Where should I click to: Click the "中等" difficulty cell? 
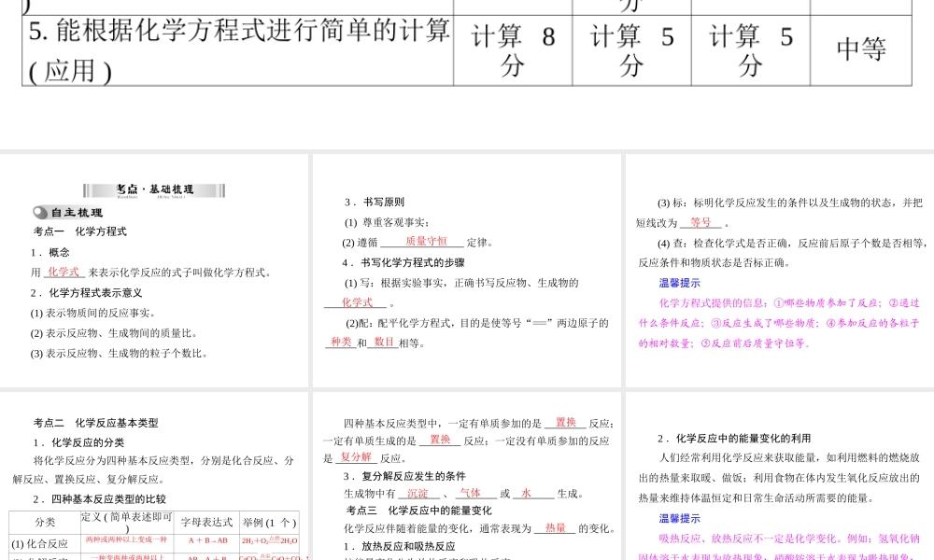[x=861, y=50]
